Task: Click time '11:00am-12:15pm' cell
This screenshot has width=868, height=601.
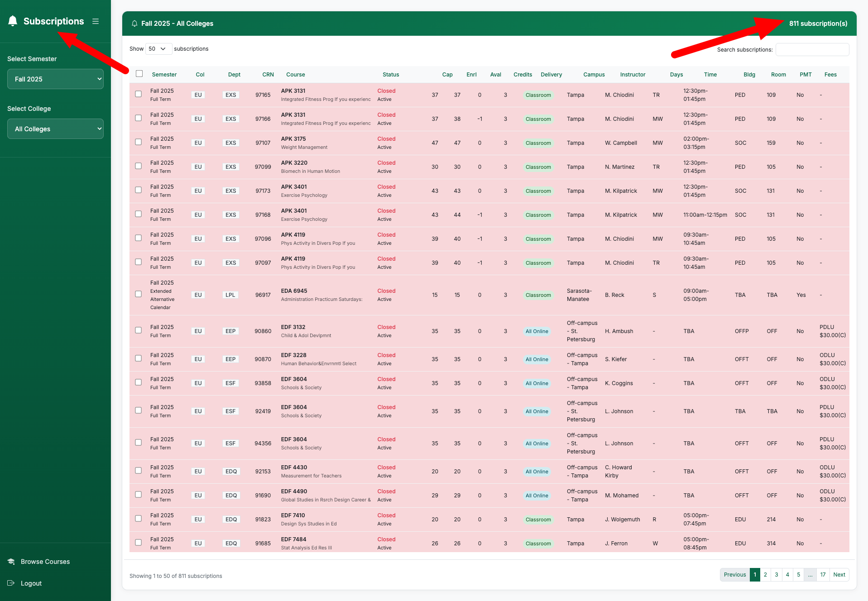Action: click(705, 215)
